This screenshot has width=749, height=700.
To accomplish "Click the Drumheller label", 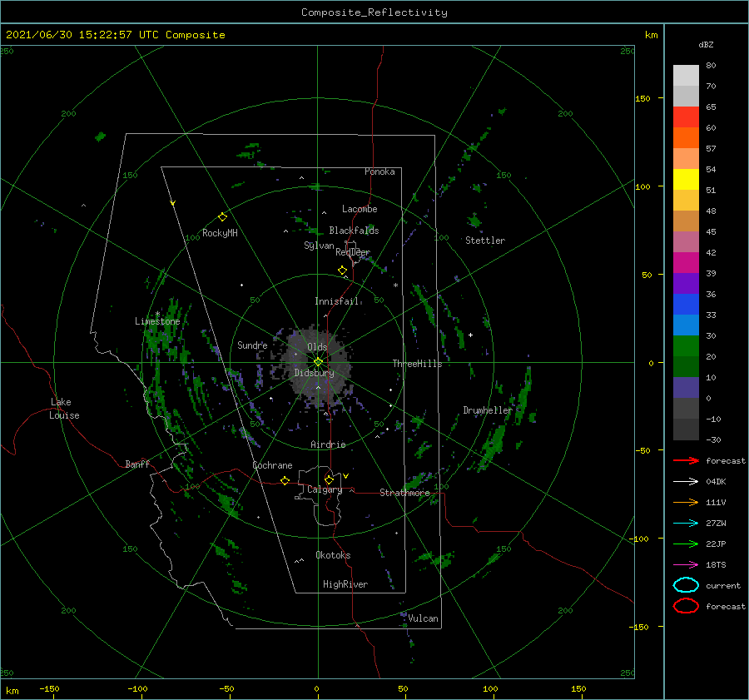I will pos(488,410).
